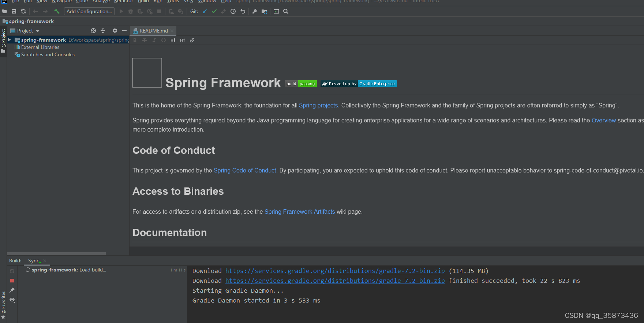Open the VCS menu
The height and width of the screenshot is (323, 644).
tap(188, 1)
